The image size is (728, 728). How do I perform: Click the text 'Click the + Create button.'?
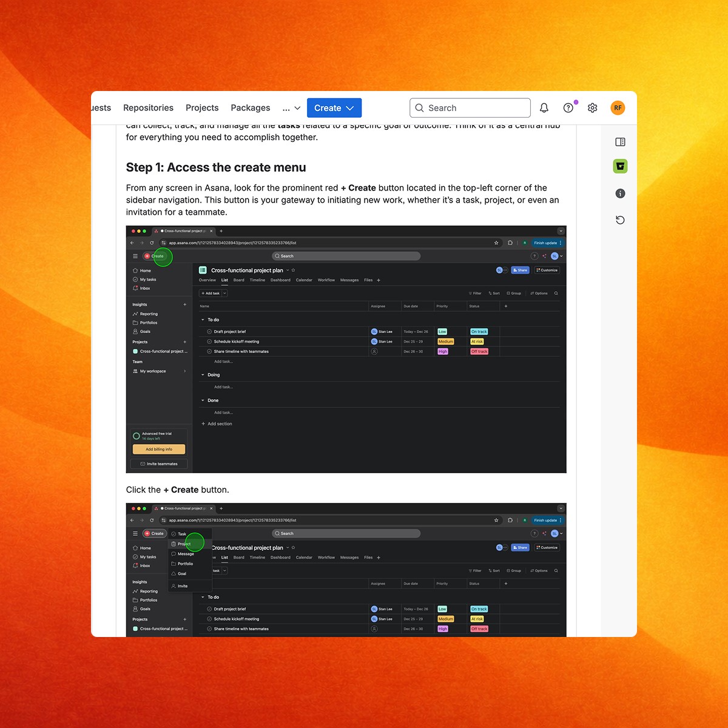[x=178, y=490]
